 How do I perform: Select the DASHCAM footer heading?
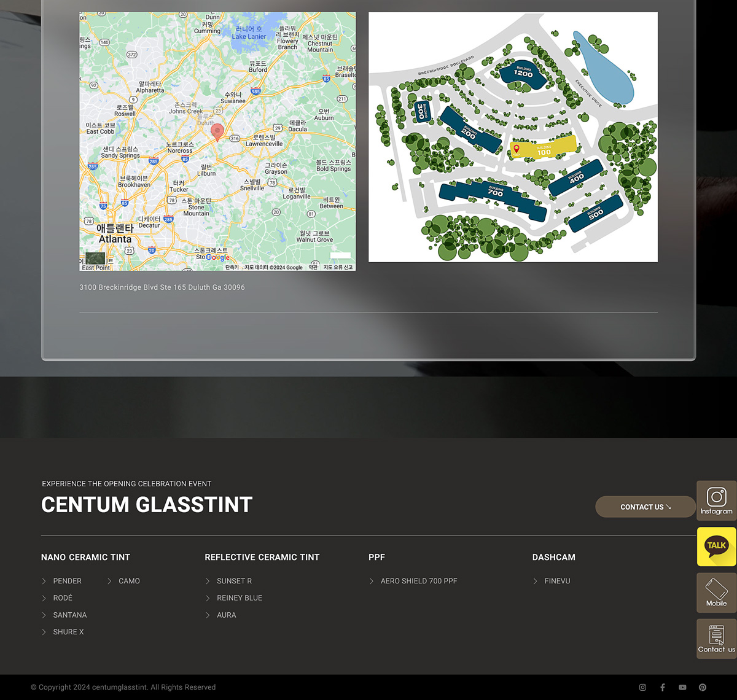(554, 557)
